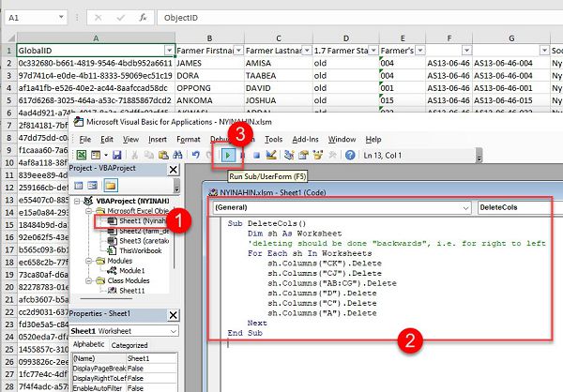Viewport: 563px width, 392px height.
Task: Open the Format menu
Action: click(x=189, y=140)
